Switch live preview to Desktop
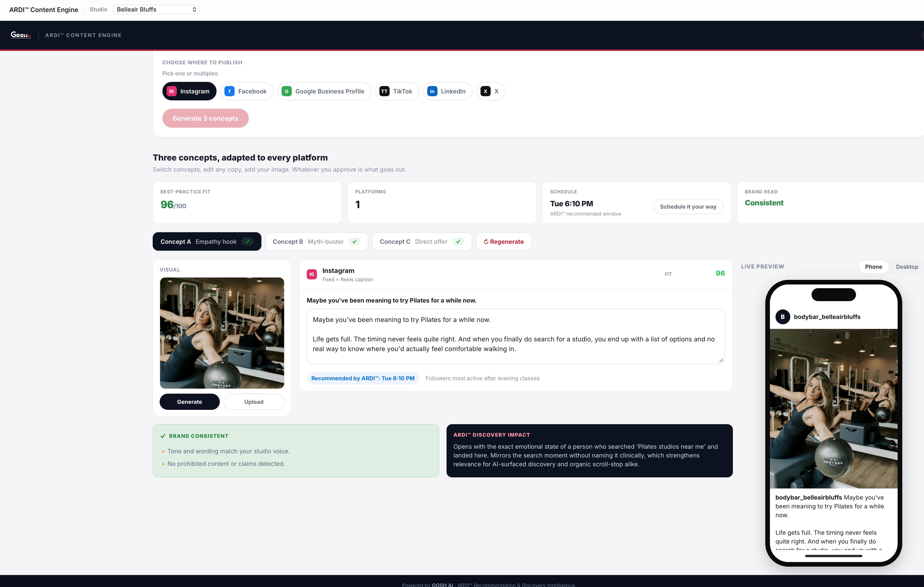 [x=907, y=267]
